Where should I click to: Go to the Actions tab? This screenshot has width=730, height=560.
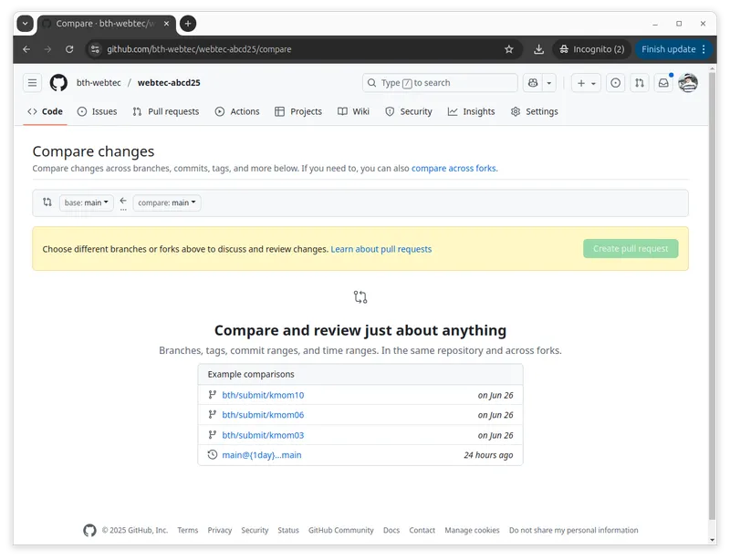[237, 111]
